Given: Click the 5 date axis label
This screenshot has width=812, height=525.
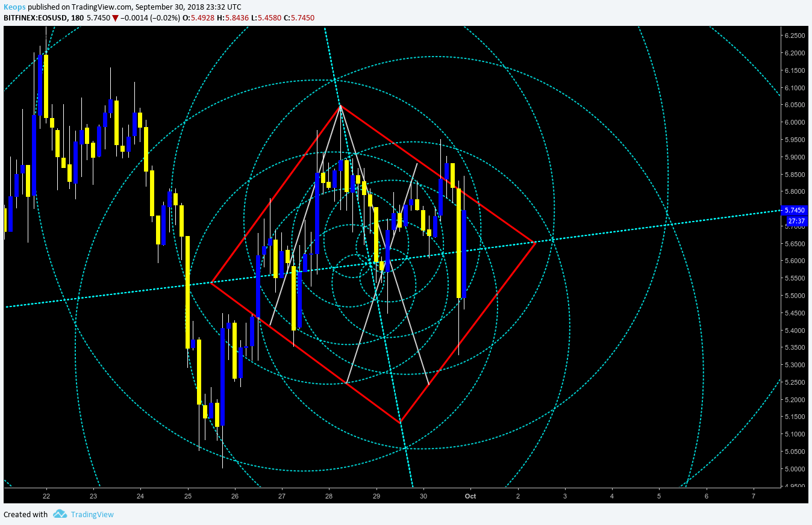Looking at the screenshot, I should (x=659, y=496).
